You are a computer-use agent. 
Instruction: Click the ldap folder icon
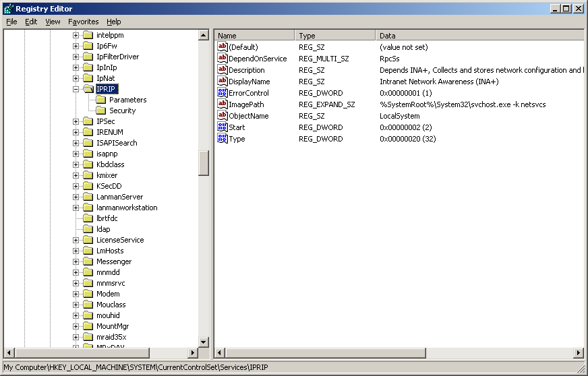click(88, 229)
